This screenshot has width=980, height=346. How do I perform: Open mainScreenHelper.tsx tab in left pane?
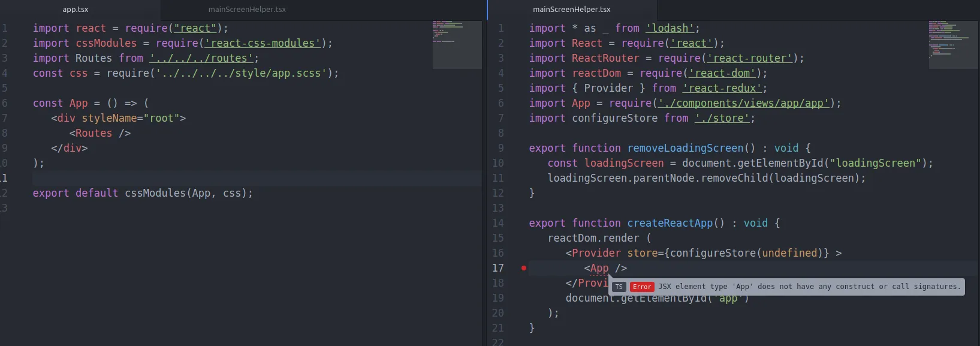click(247, 10)
